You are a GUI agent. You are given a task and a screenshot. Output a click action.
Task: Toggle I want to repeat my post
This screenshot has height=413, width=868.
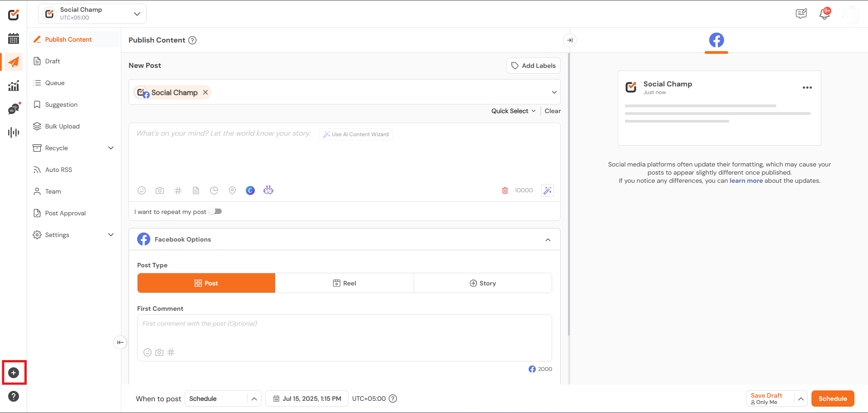(216, 211)
